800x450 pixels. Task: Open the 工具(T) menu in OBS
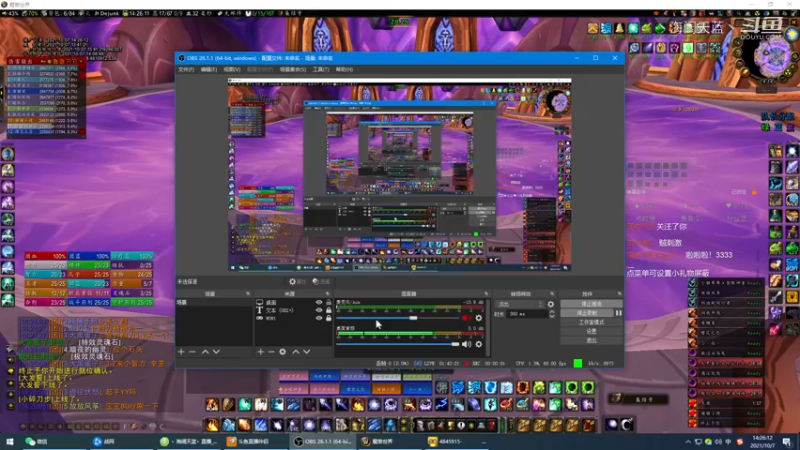coord(320,69)
